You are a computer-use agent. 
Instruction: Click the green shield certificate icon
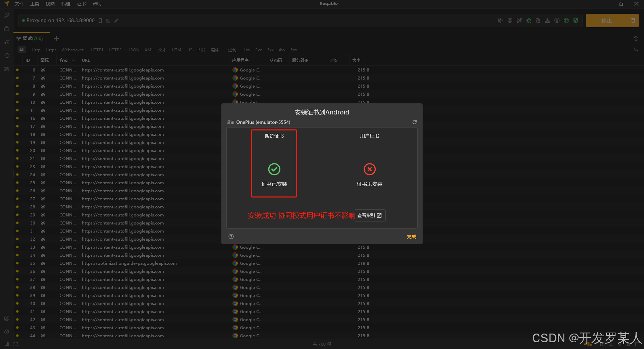(576, 20)
